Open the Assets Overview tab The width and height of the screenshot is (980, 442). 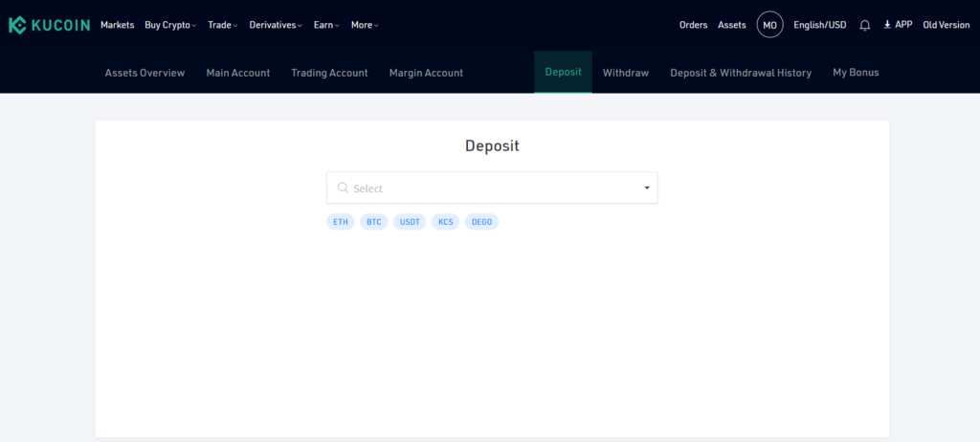click(x=145, y=73)
